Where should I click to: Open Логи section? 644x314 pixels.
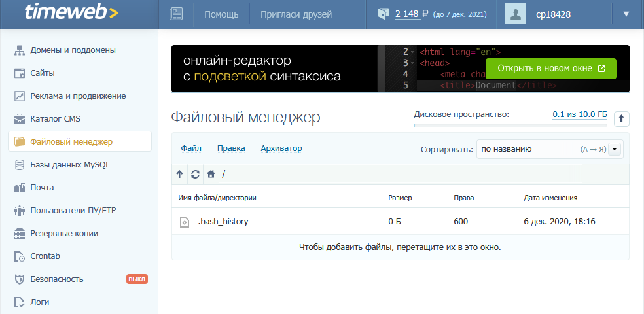coord(40,302)
